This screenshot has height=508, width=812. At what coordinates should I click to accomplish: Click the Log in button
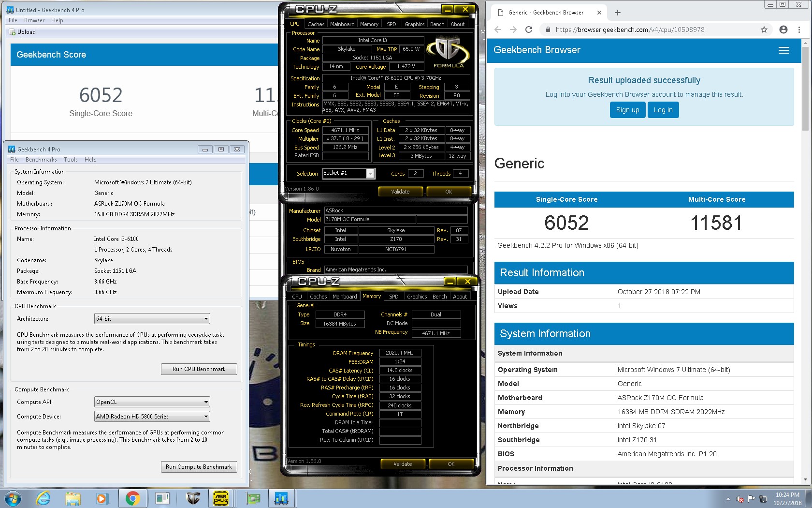tap(663, 110)
